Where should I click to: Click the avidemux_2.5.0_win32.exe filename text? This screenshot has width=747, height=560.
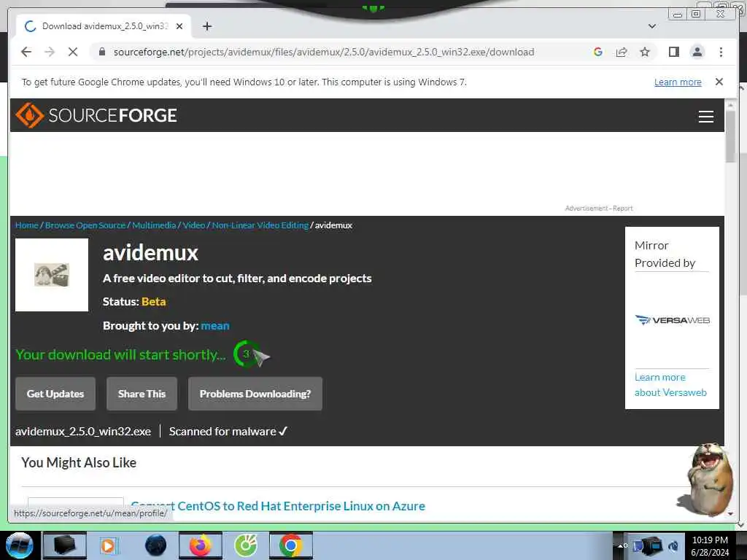[83, 432]
